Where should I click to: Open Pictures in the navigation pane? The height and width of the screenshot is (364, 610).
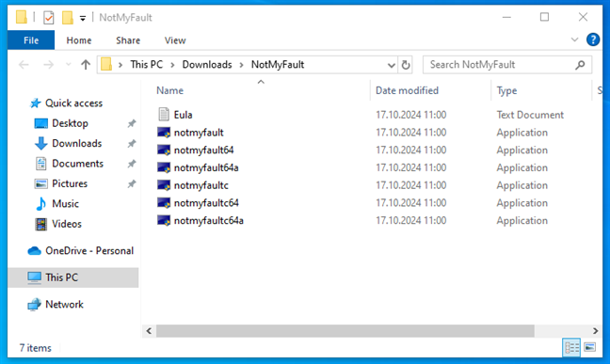[x=70, y=183]
